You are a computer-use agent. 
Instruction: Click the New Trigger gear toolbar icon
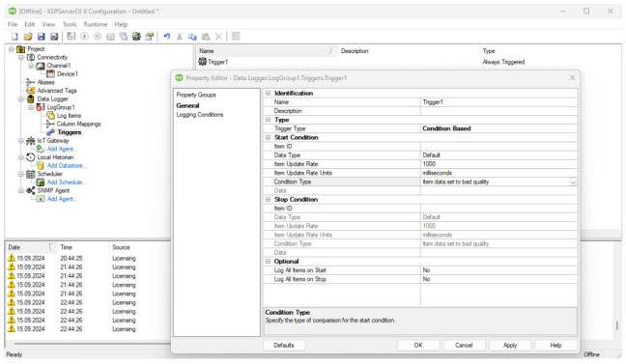[136, 37]
